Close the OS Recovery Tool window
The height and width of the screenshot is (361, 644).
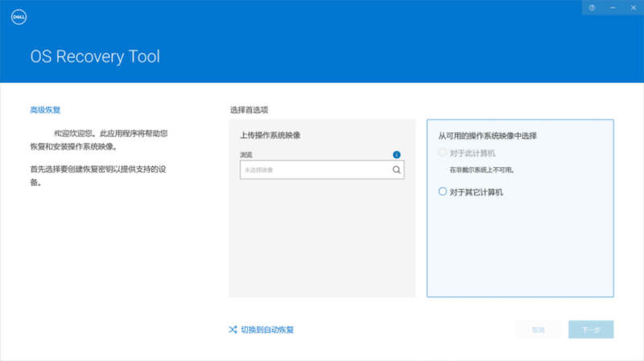[x=634, y=7]
